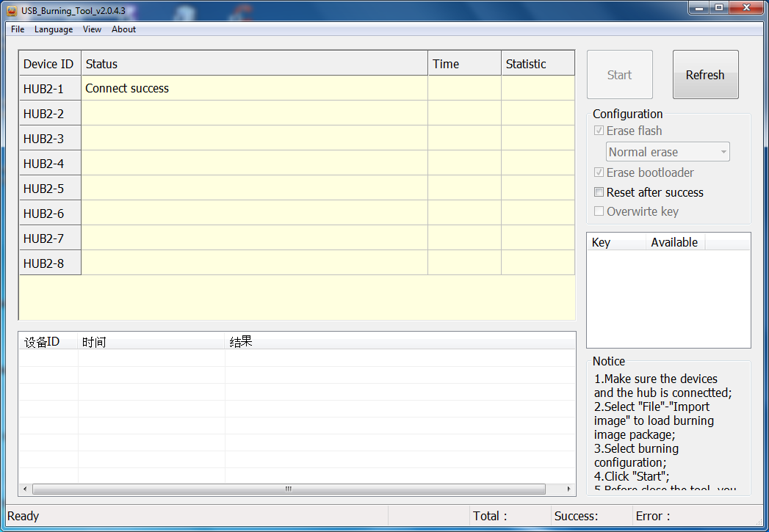Toggle the Reset after success checkbox
769x532 pixels.
pos(599,192)
